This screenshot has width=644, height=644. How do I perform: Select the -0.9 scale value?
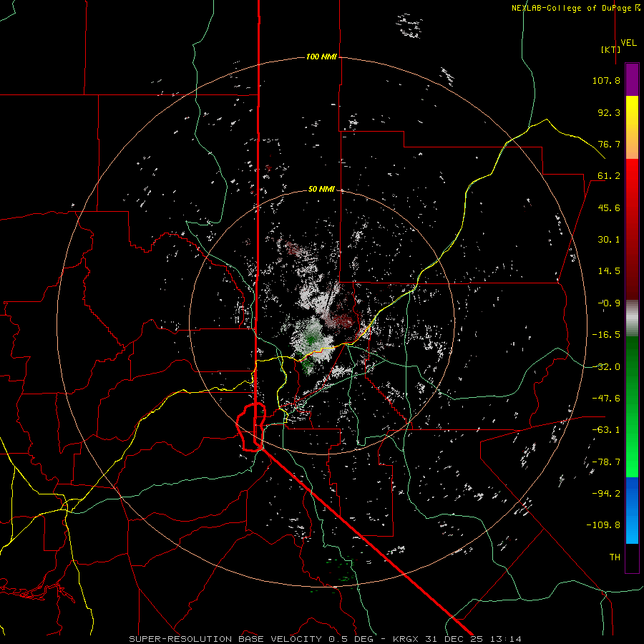(x=609, y=303)
